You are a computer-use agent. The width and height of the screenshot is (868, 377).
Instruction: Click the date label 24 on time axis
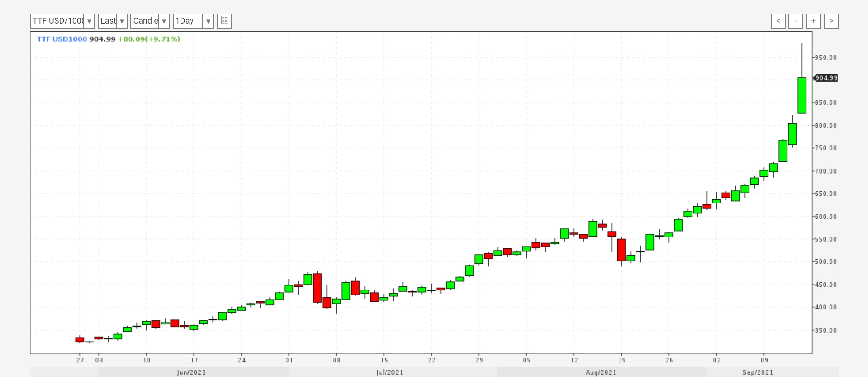coord(242,360)
